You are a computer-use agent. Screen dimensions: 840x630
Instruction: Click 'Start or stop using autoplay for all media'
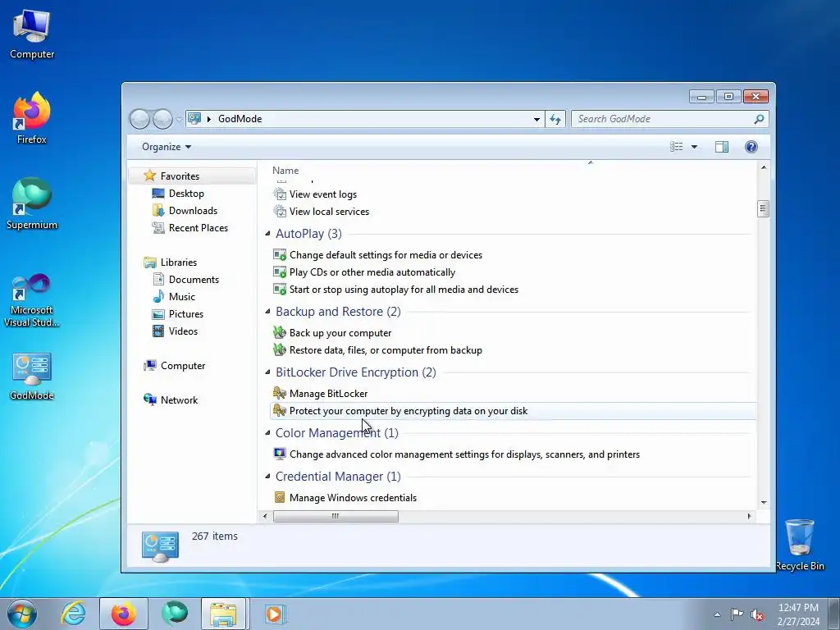click(404, 290)
